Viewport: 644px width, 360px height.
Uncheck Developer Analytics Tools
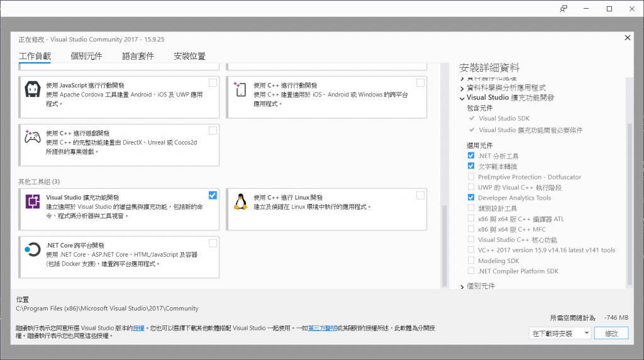pyautogui.click(x=470, y=198)
